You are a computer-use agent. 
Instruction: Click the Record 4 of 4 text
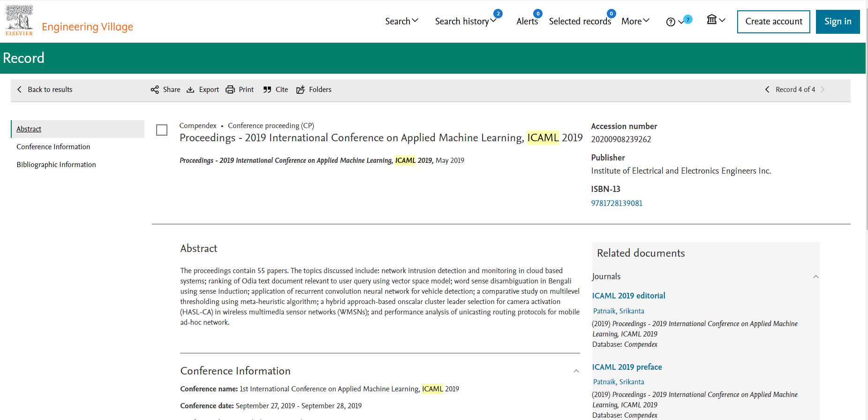pos(795,90)
